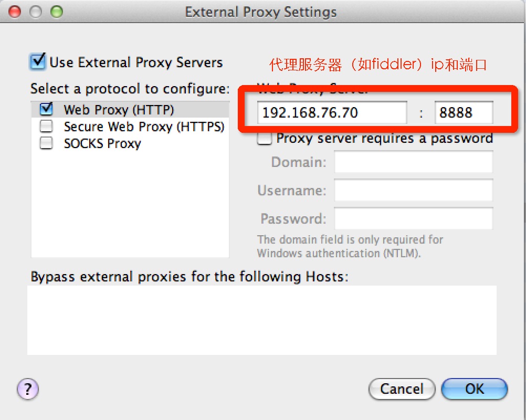Focus the Username input field
This screenshot has width=526, height=420.
tap(413, 190)
